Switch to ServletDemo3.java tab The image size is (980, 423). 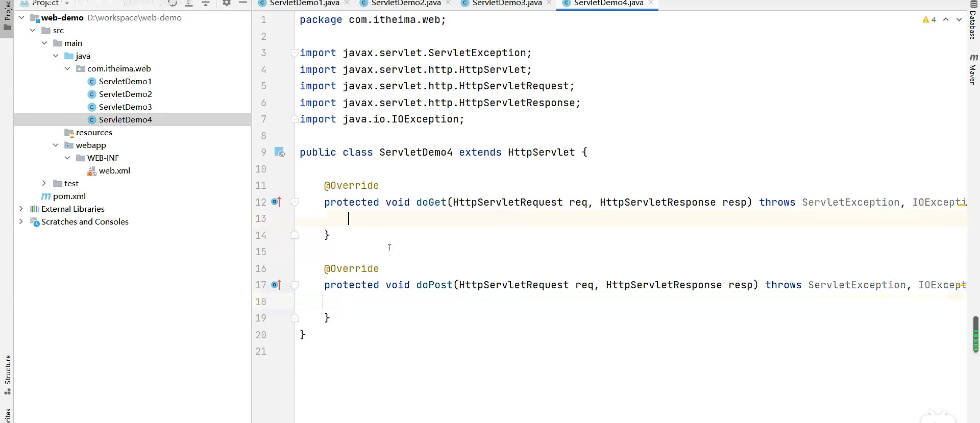507,3
